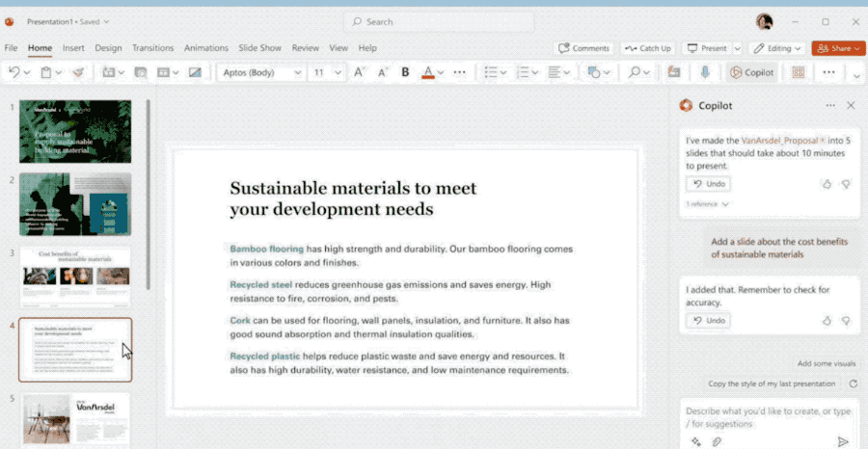Thumbs down the second Copilot response

pos(846,321)
